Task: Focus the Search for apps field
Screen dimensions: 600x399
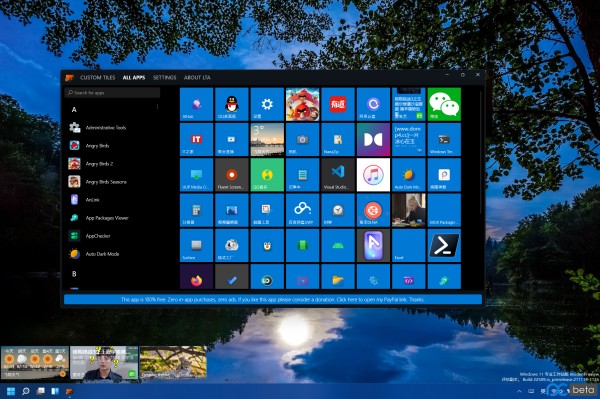Action: pos(112,93)
